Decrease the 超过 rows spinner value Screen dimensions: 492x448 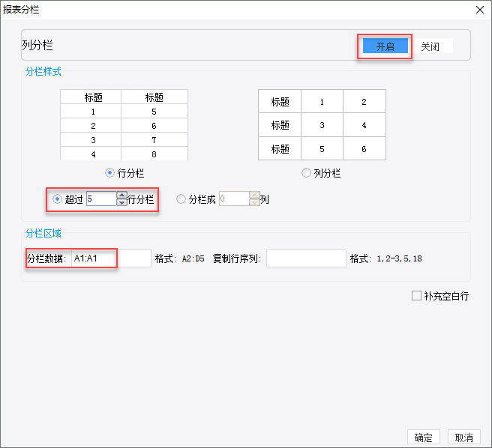[121, 202]
